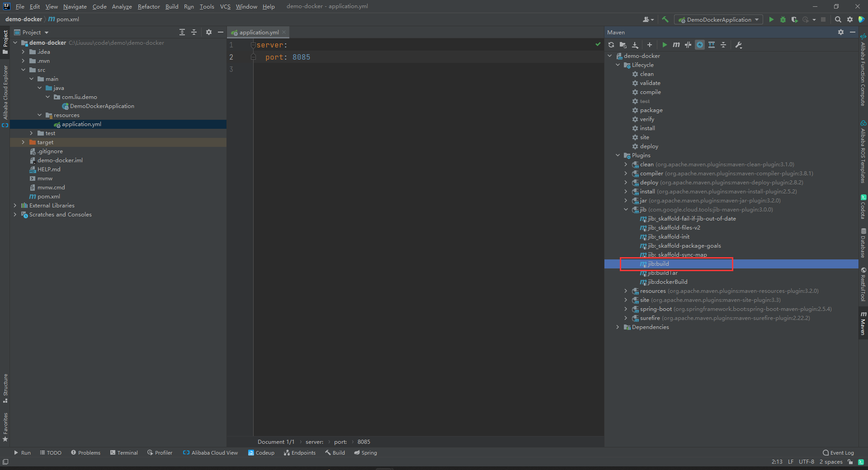Add Maven project with plus icon

(x=650, y=45)
